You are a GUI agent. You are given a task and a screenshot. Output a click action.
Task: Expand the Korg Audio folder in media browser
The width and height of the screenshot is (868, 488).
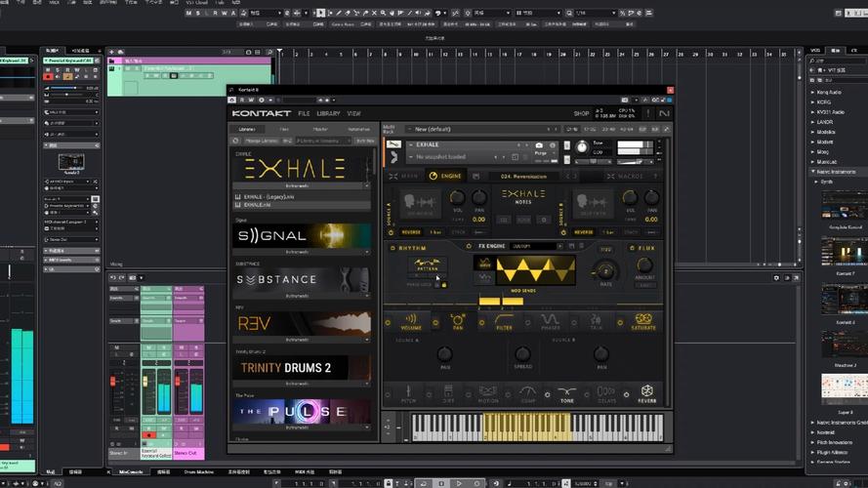tap(812, 93)
